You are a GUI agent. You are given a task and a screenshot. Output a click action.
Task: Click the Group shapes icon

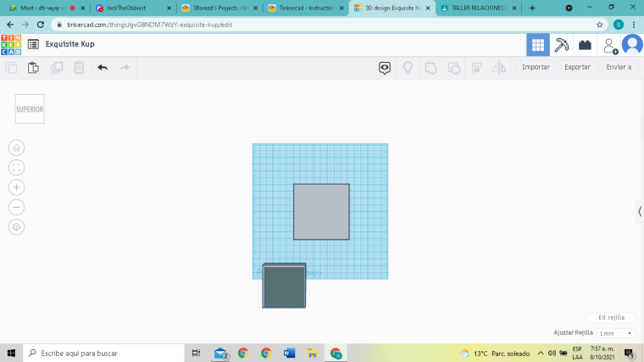430,68
